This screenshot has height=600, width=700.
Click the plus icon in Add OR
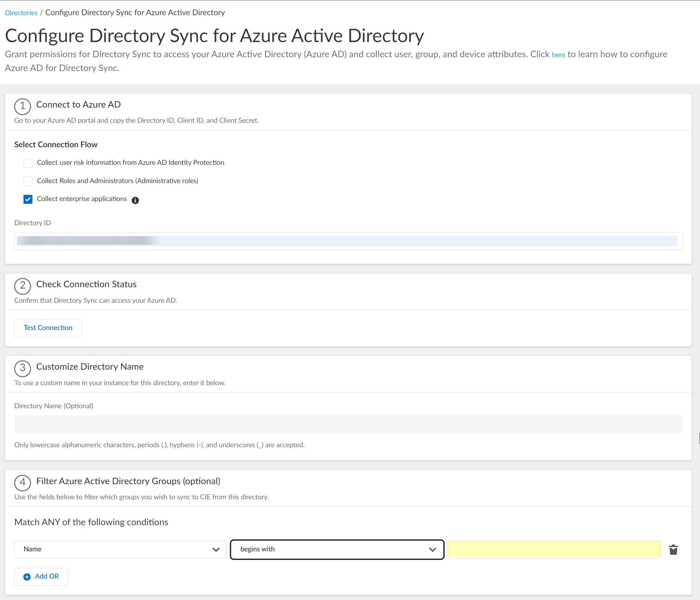(27, 577)
